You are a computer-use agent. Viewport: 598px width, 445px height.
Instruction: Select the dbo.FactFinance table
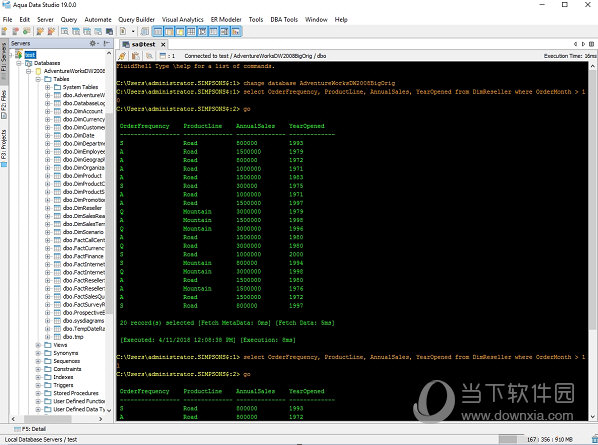pyautogui.click(x=83, y=256)
